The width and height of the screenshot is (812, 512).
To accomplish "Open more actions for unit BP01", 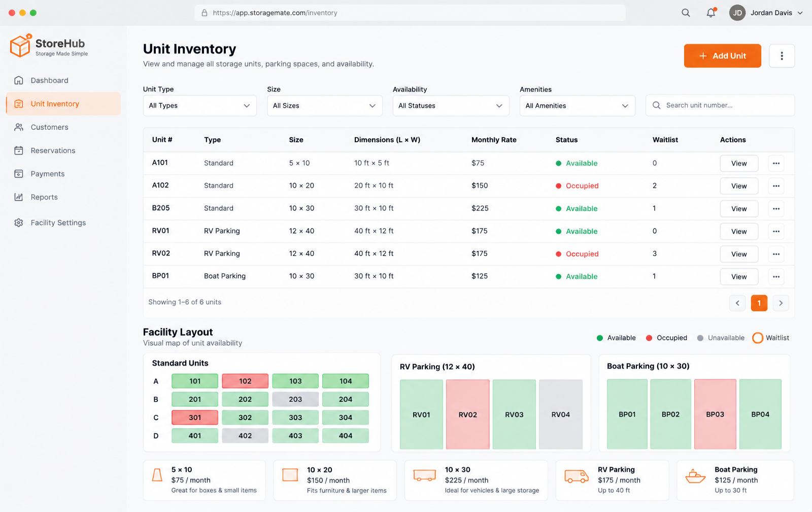I will pos(776,277).
